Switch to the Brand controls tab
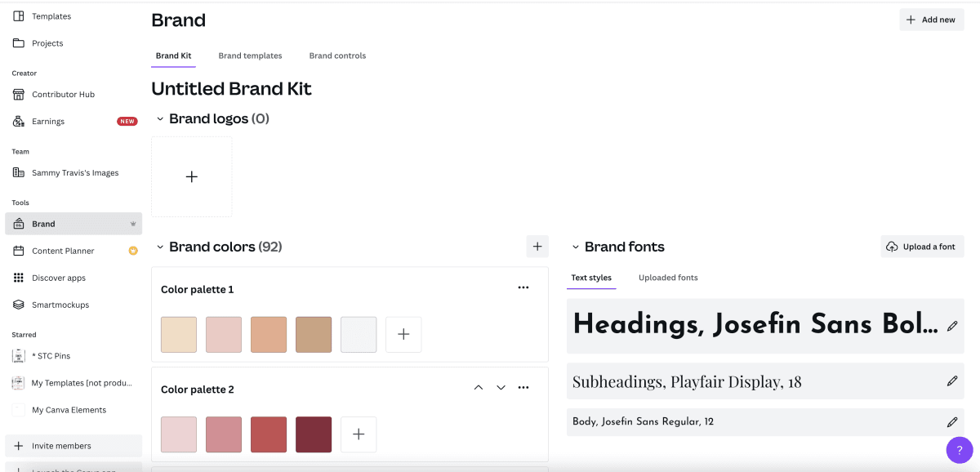 pos(337,56)
